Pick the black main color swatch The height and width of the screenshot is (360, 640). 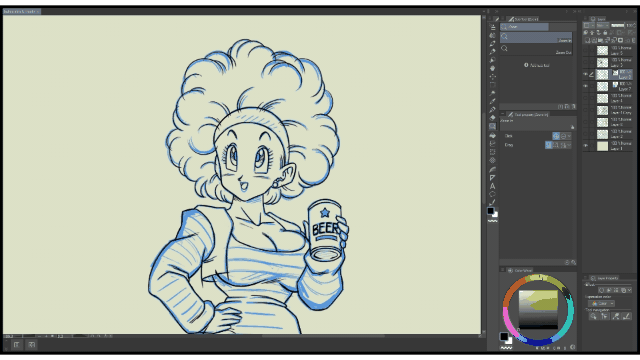point(491,211)
